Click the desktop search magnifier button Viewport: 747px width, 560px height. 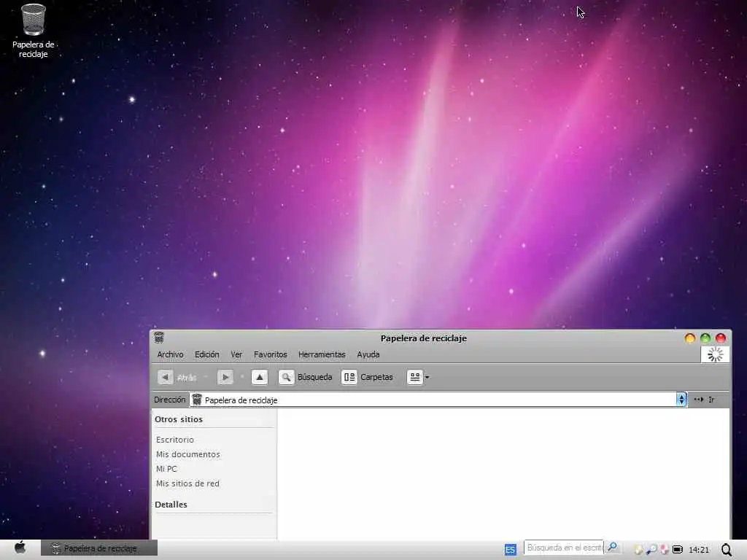point(612,548)
